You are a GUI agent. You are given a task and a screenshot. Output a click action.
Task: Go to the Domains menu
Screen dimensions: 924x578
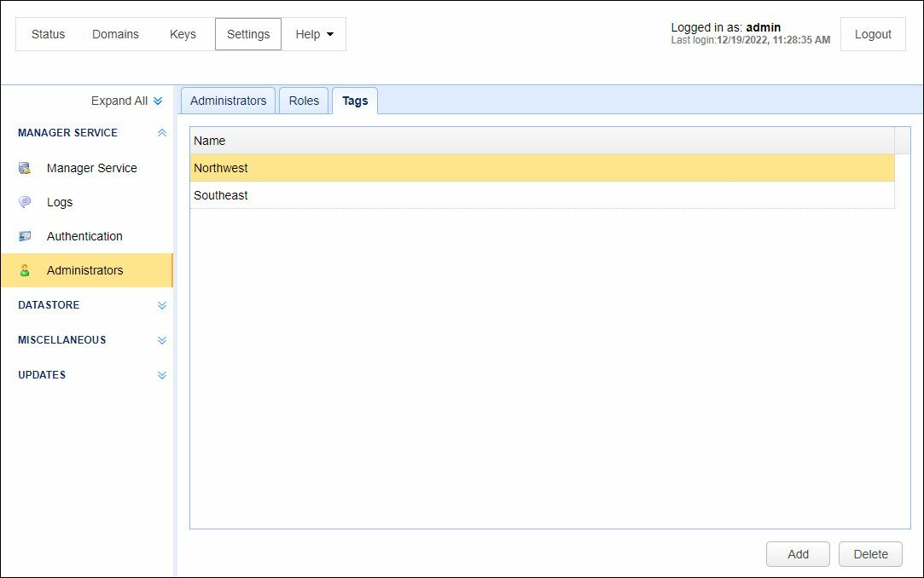point(115,34)
